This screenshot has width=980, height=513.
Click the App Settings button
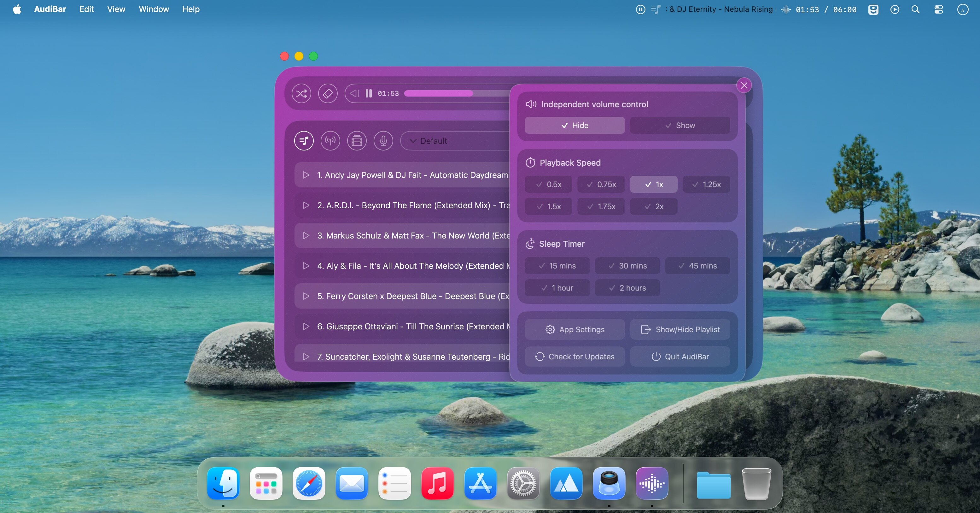click(x=575, y=330)
